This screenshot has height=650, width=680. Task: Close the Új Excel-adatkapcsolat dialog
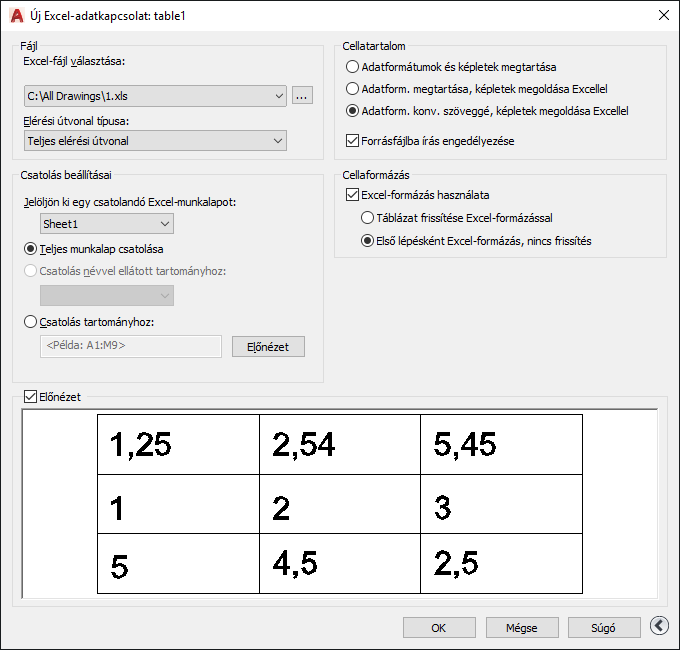pos(664,15)
